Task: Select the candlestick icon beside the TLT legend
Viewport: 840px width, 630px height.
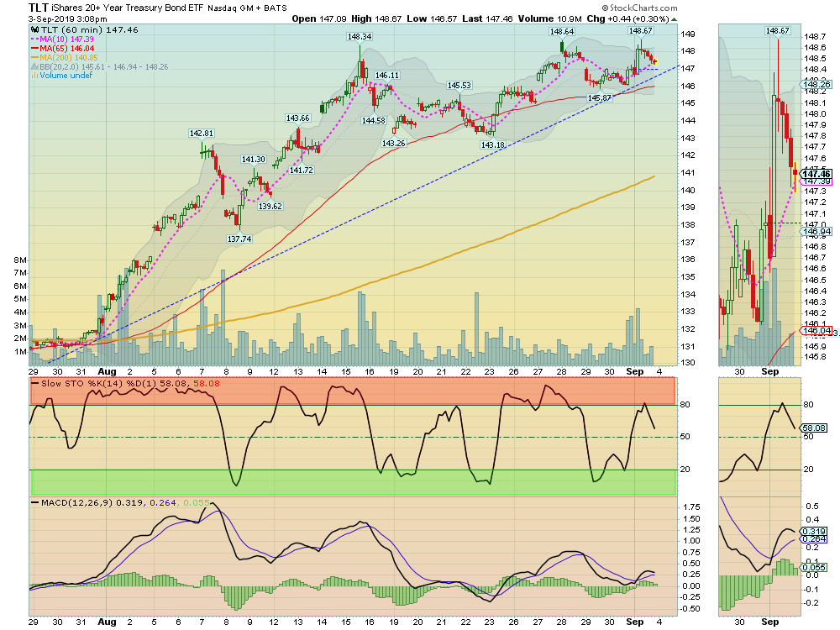Action: pos(34,30)
